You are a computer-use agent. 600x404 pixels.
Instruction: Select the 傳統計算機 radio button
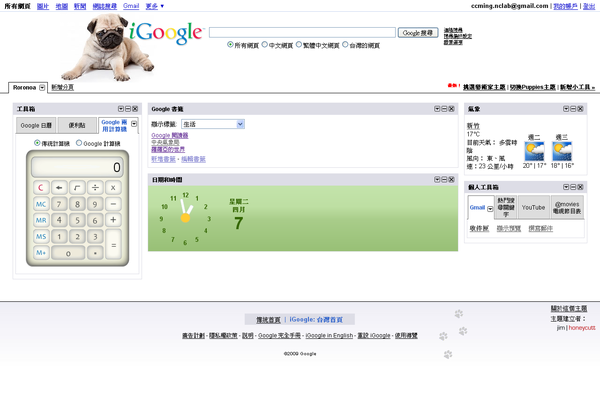pos(37,143)
